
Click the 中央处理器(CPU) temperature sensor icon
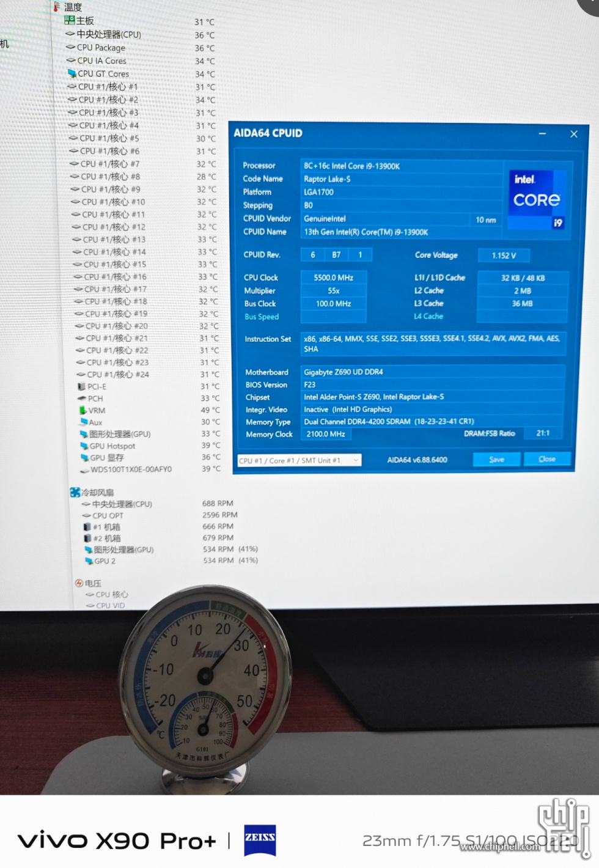pyautogui.click(x=70, y=34)
